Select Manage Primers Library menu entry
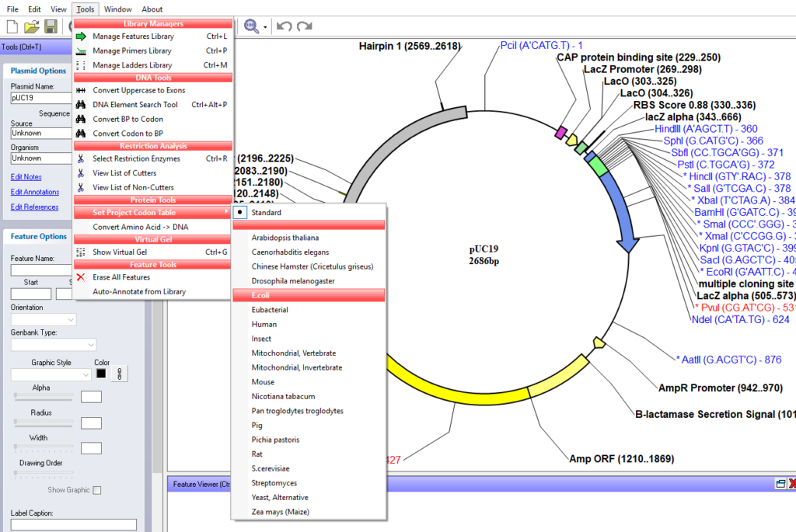The height and width of the screenshot is (532, 796). (x=131, y=51)
